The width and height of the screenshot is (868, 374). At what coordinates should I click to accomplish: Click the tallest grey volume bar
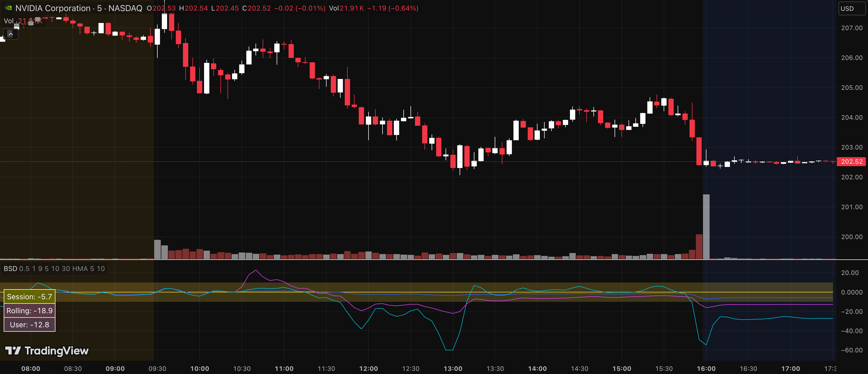tap(706, 226)
